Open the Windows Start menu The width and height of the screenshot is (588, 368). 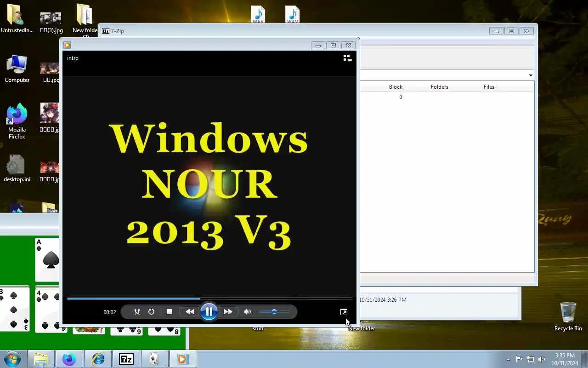12,359
